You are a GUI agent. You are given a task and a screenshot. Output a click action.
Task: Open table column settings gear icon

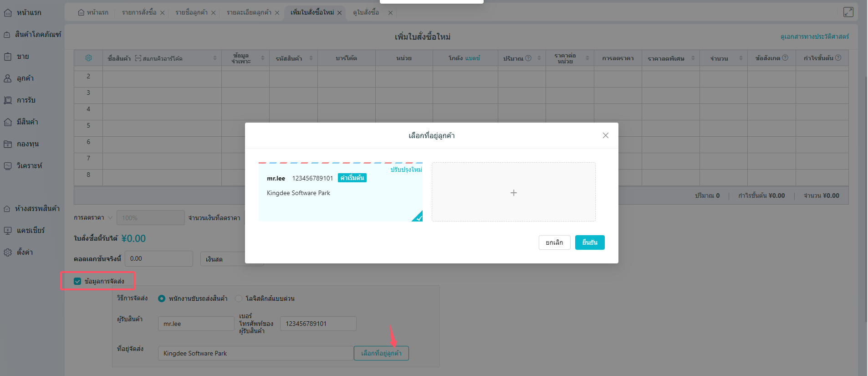click(x=88, y=58)
